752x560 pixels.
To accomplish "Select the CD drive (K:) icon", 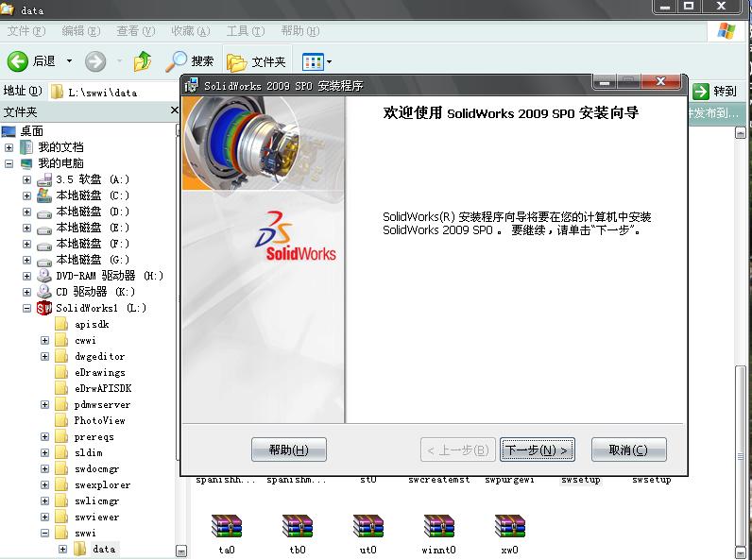I will [x=44, y=292].
